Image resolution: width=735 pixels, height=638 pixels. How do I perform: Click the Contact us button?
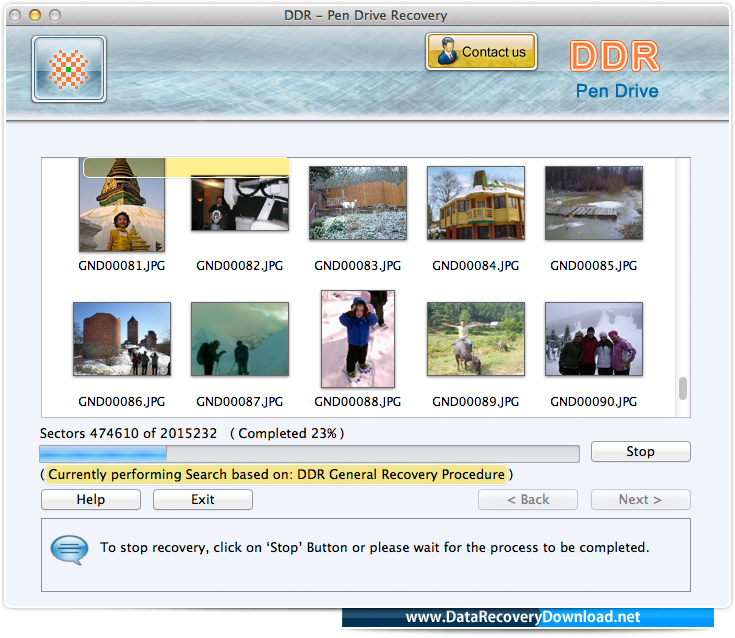(x=481, y=52)
